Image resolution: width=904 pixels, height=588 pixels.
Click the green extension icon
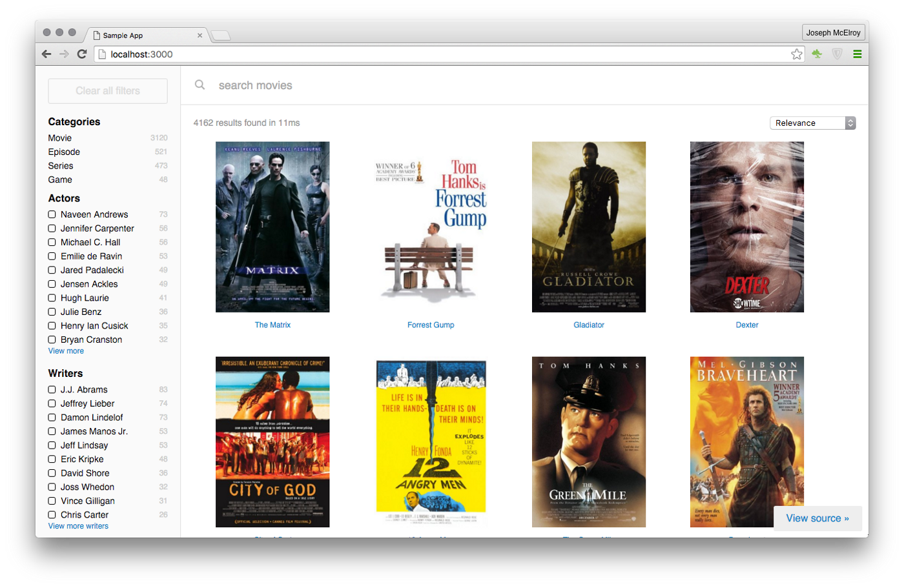[x=817, y=54]
